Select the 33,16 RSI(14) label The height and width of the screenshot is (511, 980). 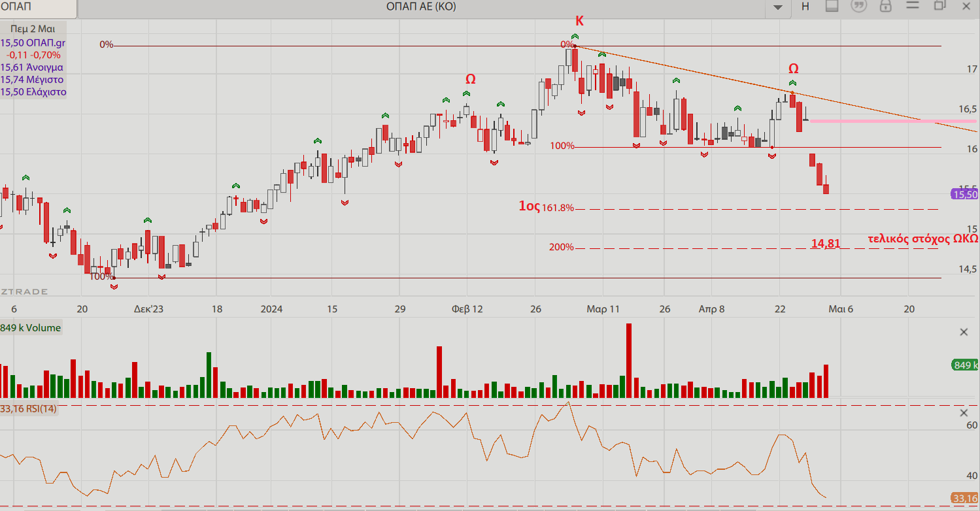click(x=29, y=409)
